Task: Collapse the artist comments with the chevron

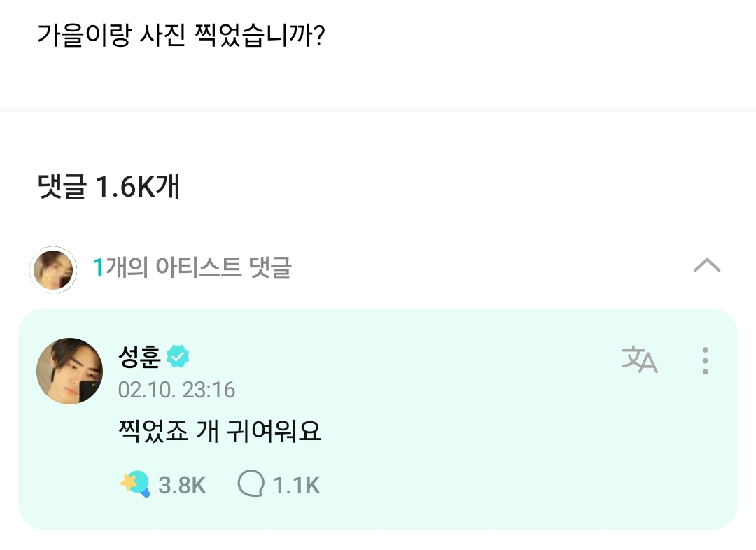Action: 706,265
